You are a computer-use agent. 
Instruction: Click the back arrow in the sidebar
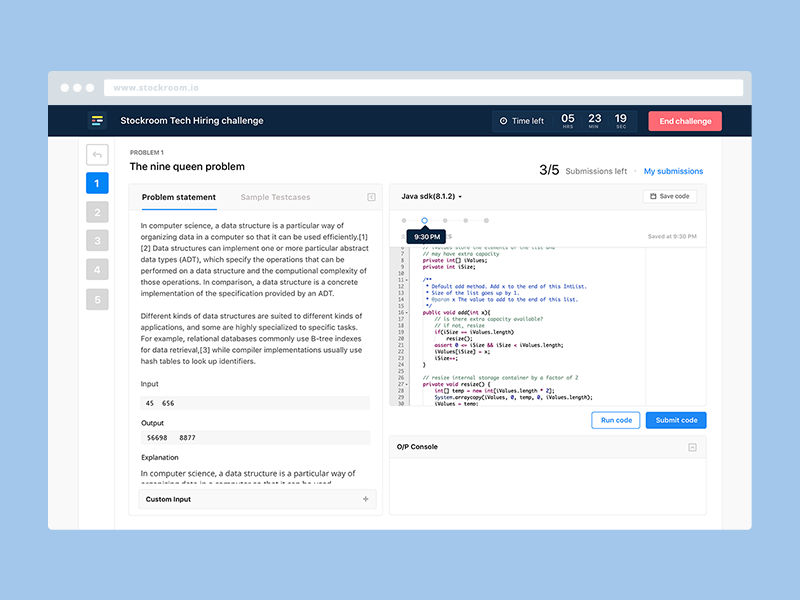click(97, 154)
